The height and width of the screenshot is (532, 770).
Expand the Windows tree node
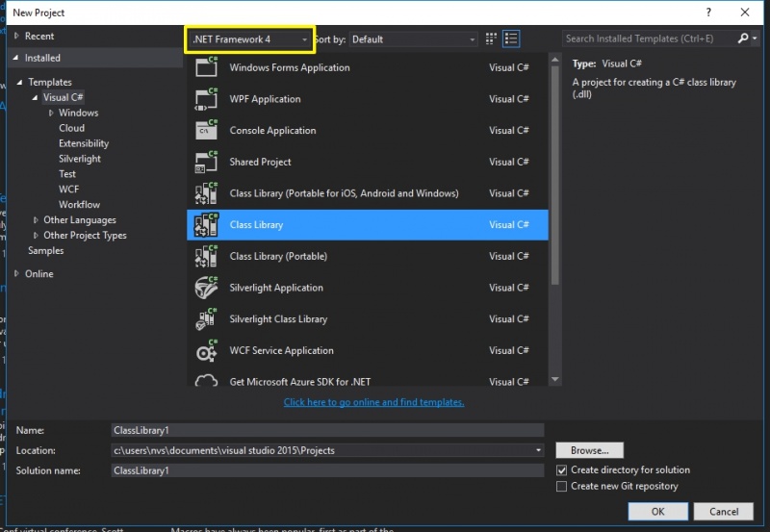pos(51,113)
